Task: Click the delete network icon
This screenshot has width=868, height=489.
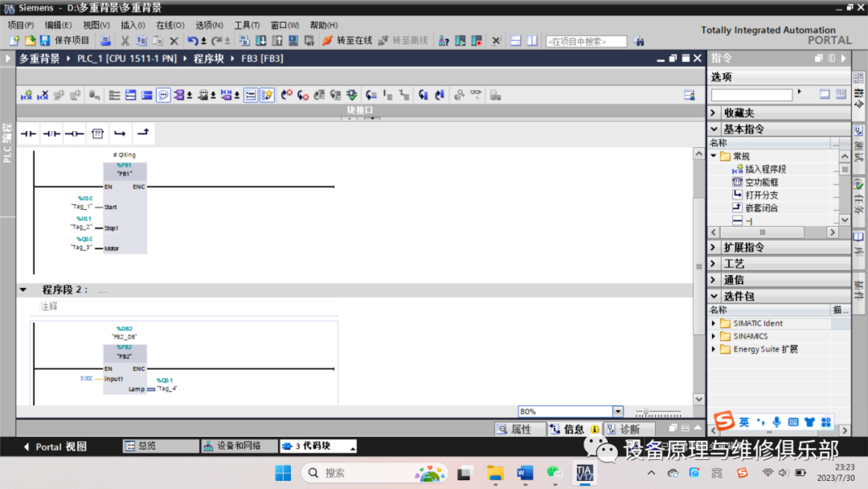Action: (x=43, y=95)
